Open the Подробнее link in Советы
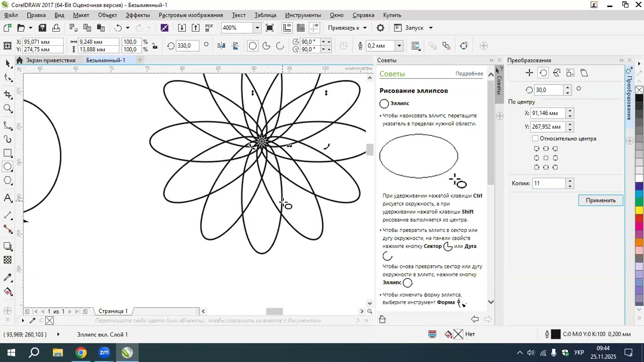644x362 pixels. (469, 74)
